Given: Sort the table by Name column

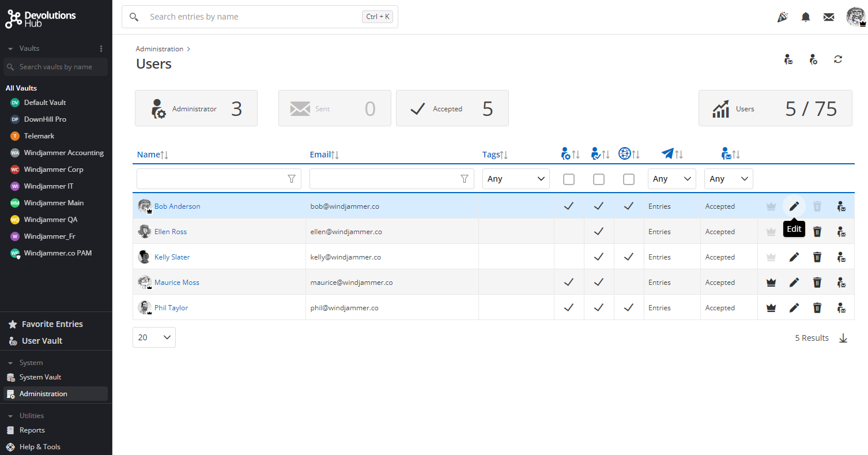Looking at the screenshot, I should pos(153,155).
